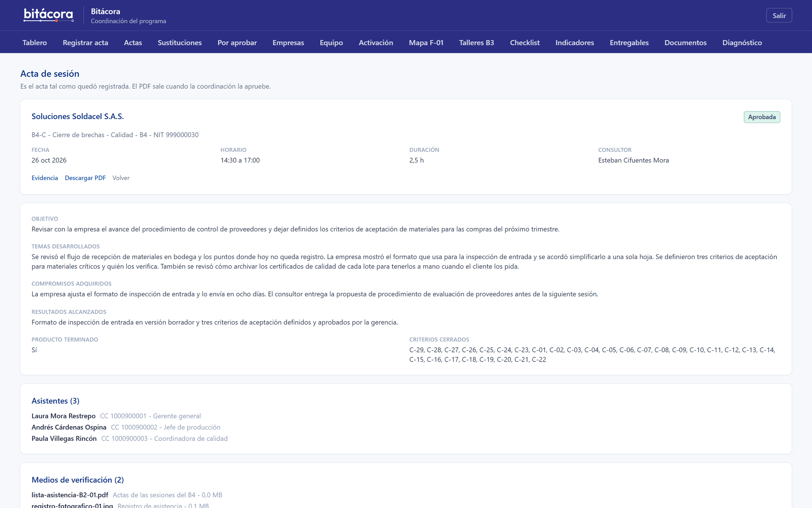The image size is (812, 508).
Task: Open the Diagnóstico page
Action: [742, 43]
